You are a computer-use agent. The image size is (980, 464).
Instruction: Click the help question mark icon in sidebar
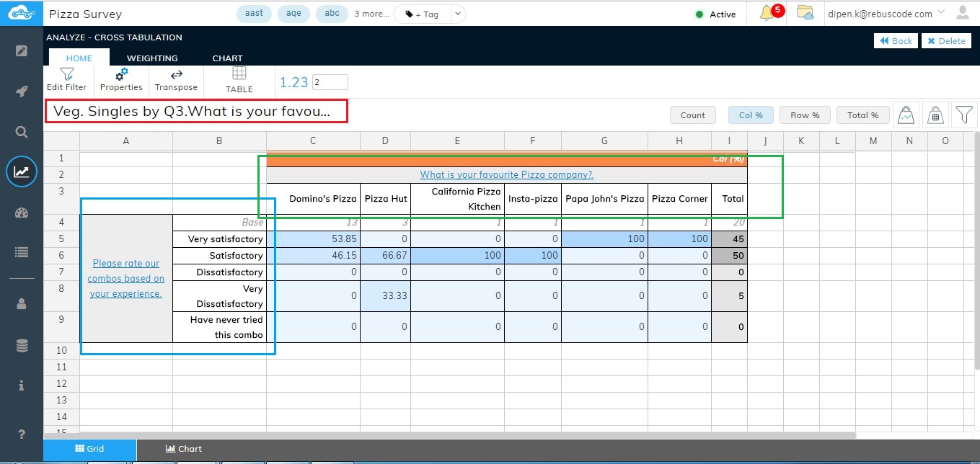22,434
